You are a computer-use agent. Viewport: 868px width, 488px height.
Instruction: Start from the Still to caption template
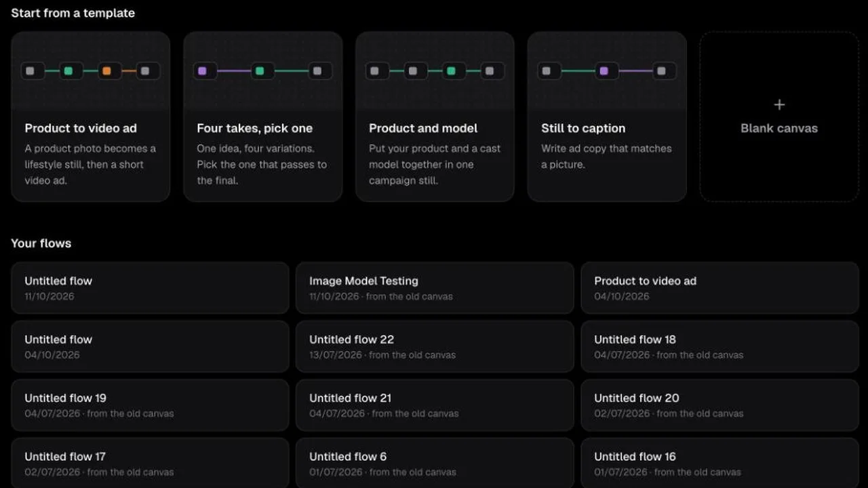pyautogui.click(x=607, y=117)
